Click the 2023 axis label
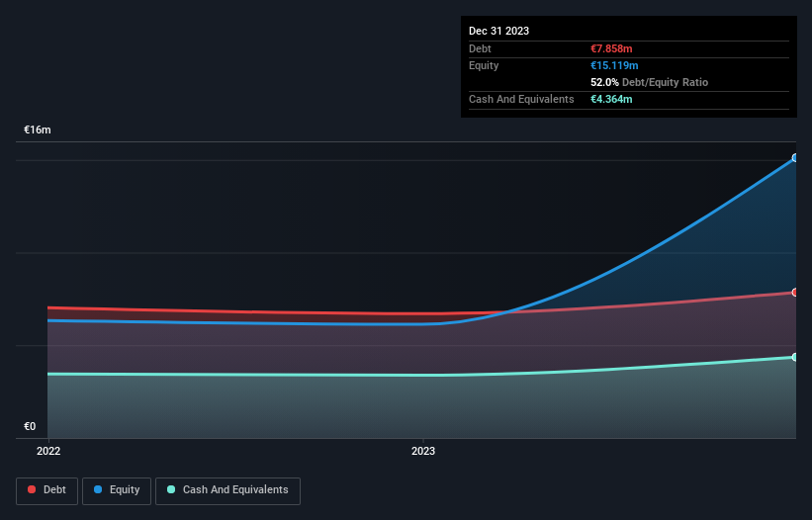 point(423,451)
